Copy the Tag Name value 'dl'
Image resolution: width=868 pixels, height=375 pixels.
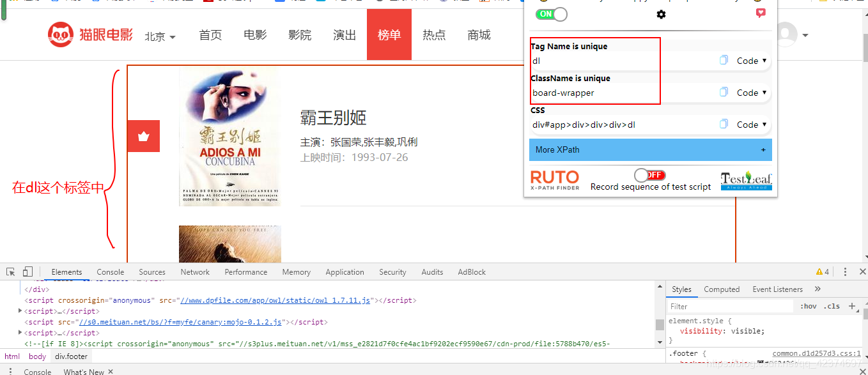point(724,60)
